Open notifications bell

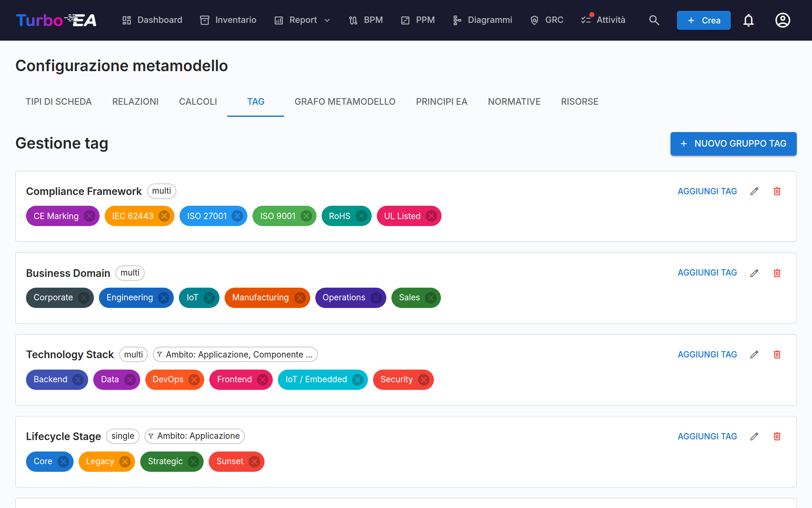[x=748, y=20]
